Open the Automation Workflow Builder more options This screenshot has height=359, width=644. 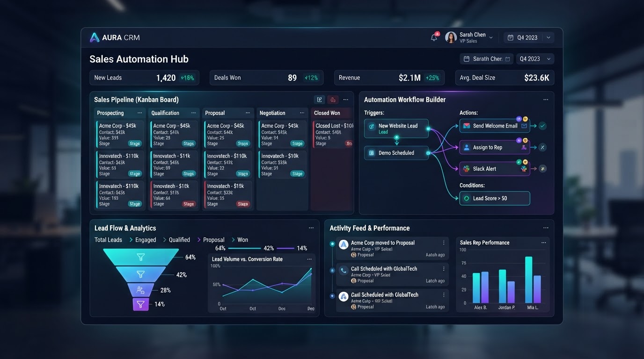click(546, 100)
